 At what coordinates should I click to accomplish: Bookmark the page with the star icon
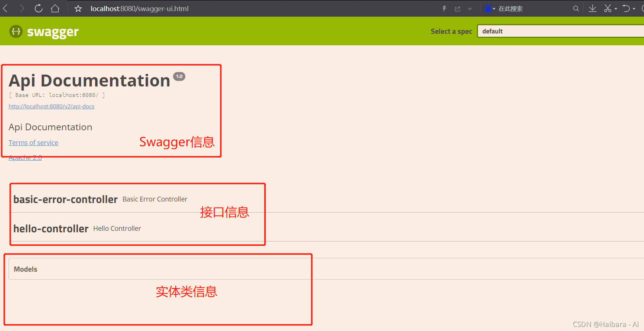tap(78, 9)
